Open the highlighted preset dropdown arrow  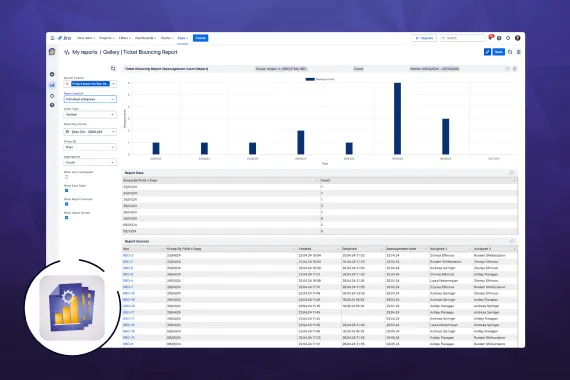[113, 84]
